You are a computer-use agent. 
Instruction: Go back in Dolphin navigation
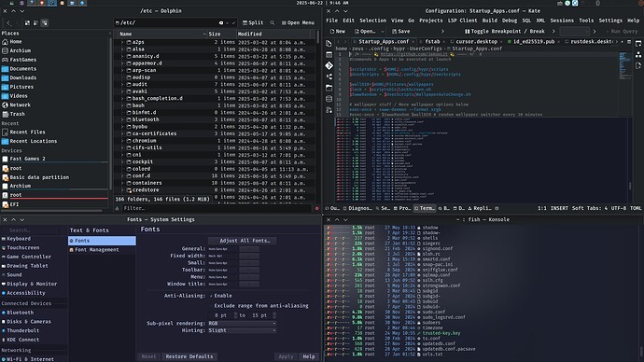click(x=8, y=23)
